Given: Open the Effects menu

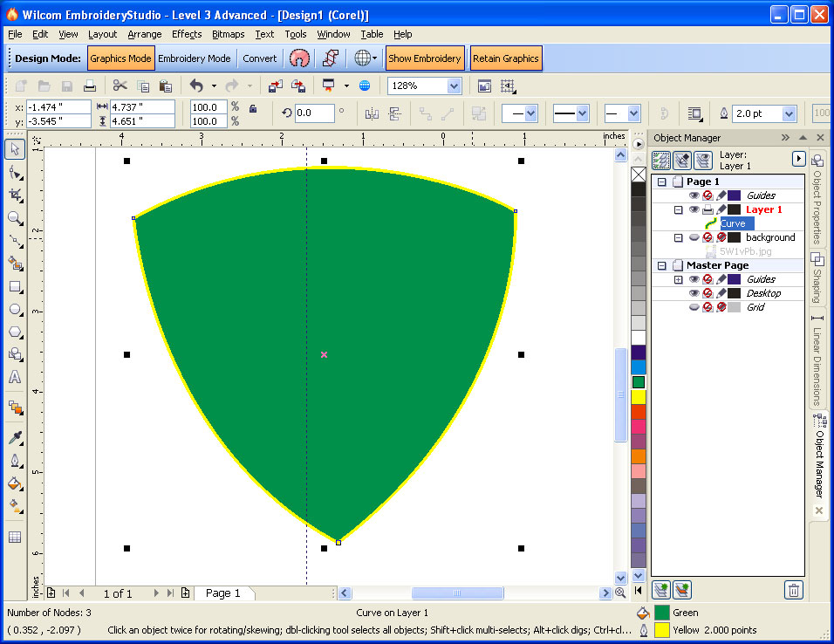Looking at the screenshot, I should [187, 34].
